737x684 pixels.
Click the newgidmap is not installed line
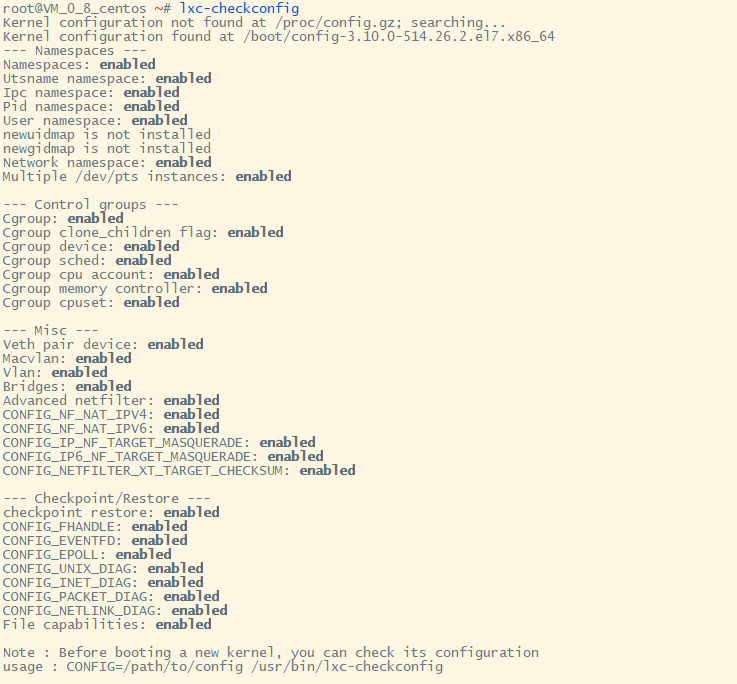pyautogui.click(x=107, y=149)
